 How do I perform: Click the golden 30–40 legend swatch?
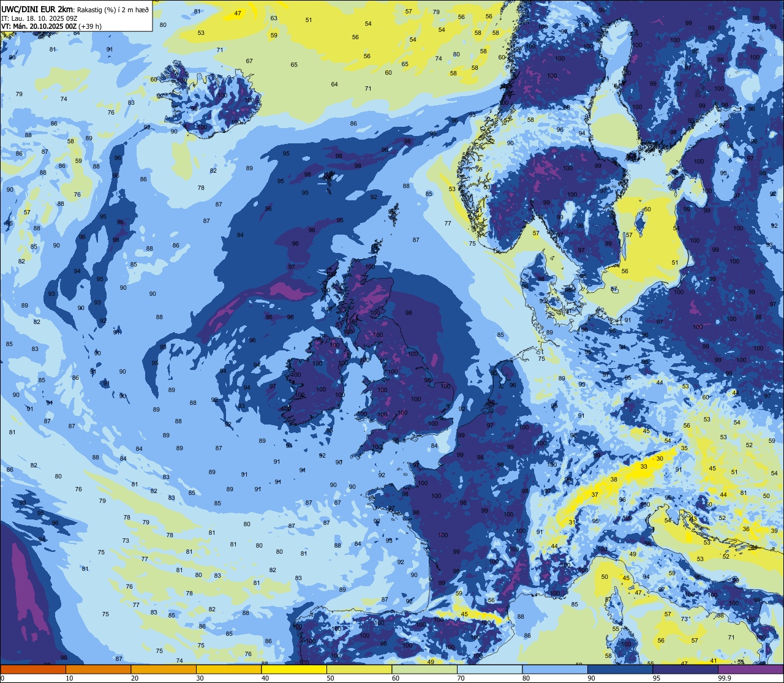coord(228,669)
